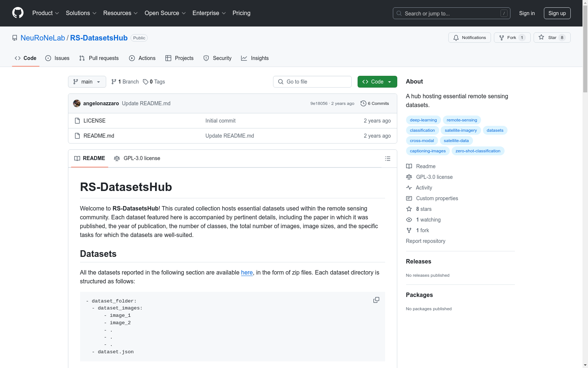Click the Notifications bell button

[469, 38]
